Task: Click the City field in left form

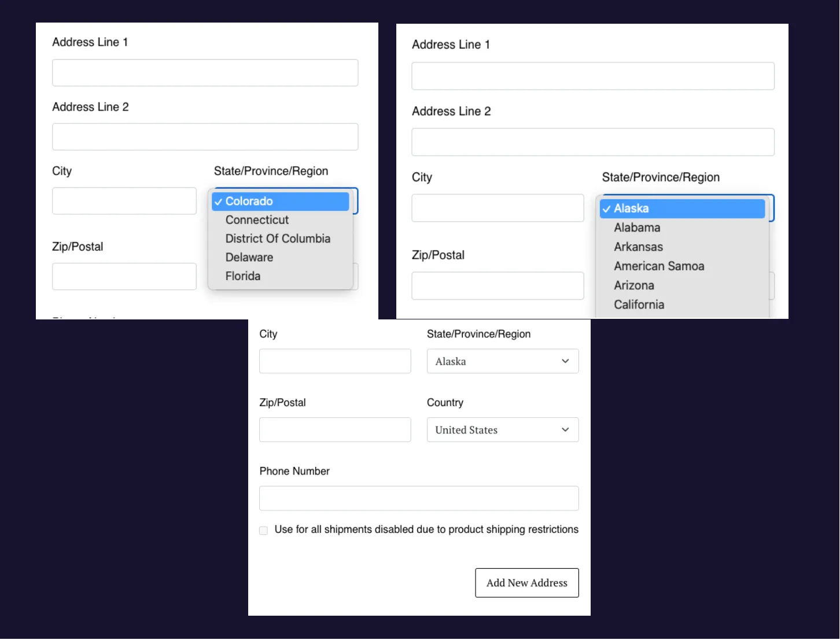Action: (x=124, y=201)
